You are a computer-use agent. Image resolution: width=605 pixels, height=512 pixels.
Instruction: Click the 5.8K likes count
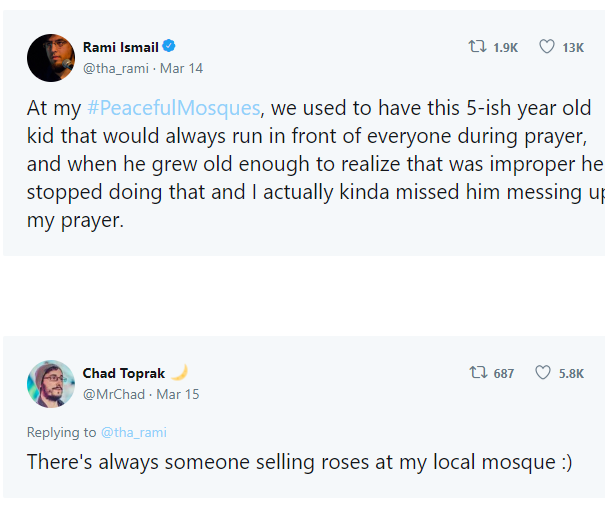pos(571,373)
